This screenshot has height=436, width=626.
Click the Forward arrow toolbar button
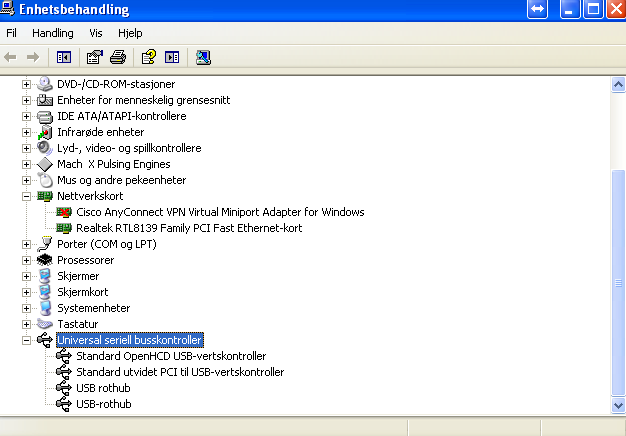(33, 57)
